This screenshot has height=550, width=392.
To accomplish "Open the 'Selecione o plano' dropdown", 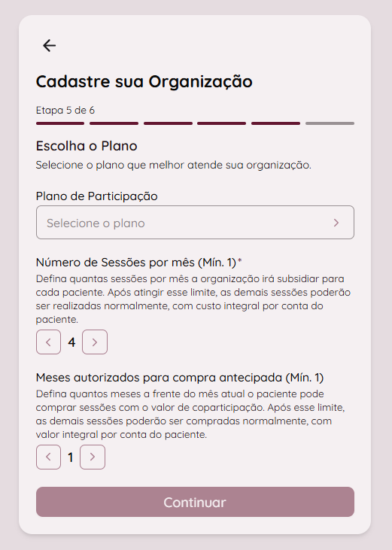I will (195, 223).
